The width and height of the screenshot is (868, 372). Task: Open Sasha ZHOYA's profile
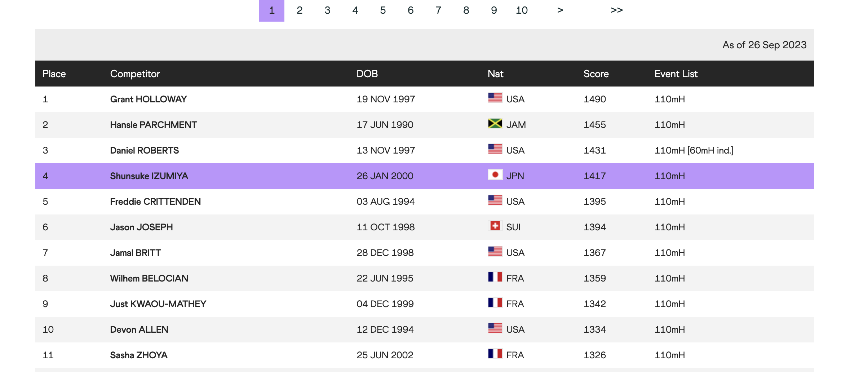pyautogui.click(x=139, y=355)
